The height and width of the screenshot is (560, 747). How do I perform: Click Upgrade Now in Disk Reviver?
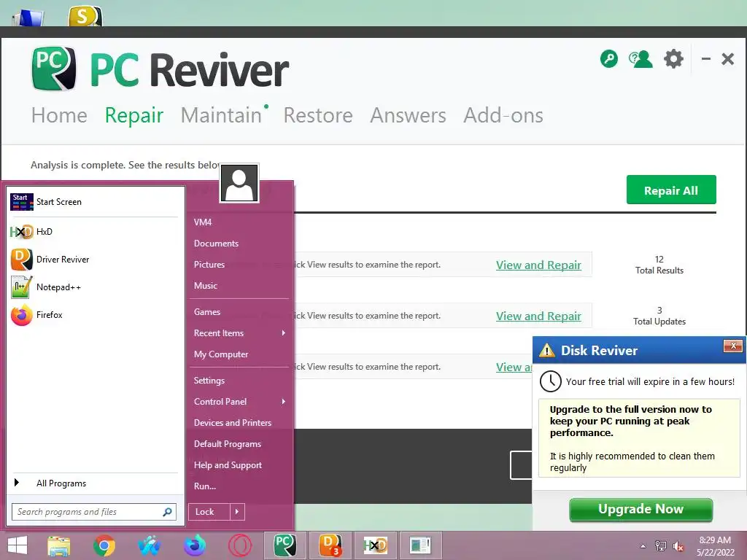coord(640,510)
